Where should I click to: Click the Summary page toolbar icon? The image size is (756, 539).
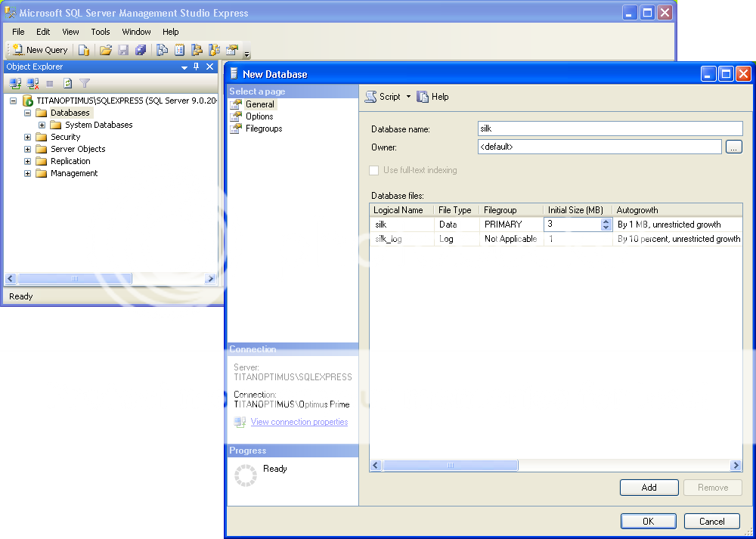[180, 50]
